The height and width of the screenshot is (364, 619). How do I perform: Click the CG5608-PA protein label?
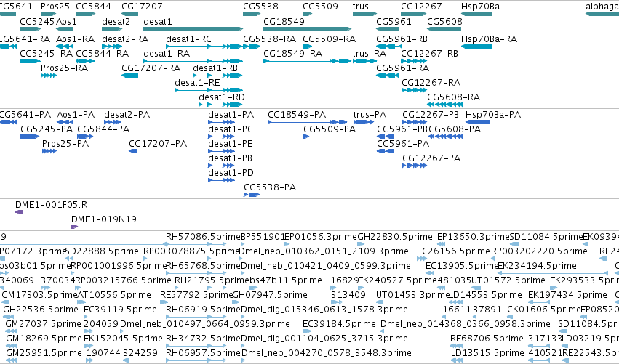[x=455, y=129]
